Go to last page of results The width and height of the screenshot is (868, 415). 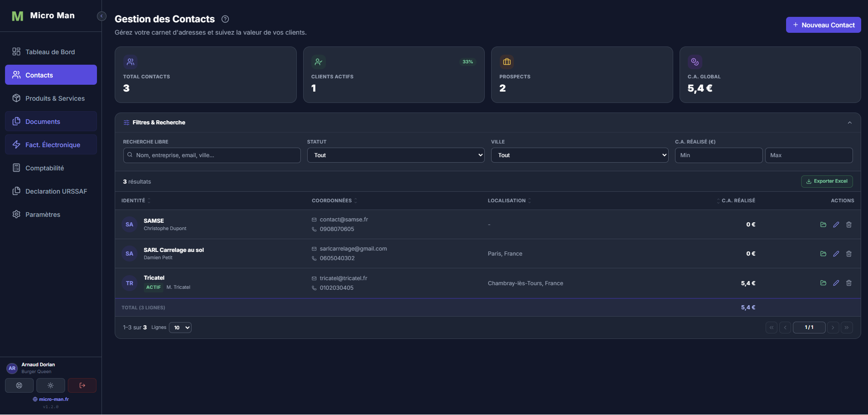pyautogui.click(x=847, y=328)
